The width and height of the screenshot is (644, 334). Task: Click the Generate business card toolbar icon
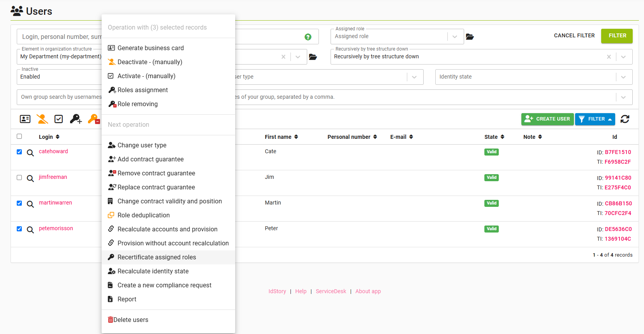coord(25,119)
